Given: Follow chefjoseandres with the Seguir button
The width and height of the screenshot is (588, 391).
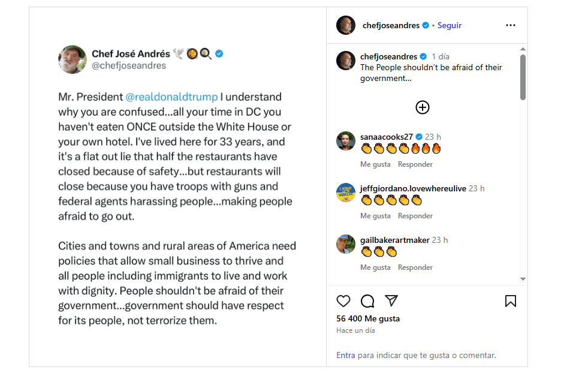Looking at the screenshot, I should pyautogui.click(x=450, y=25).
